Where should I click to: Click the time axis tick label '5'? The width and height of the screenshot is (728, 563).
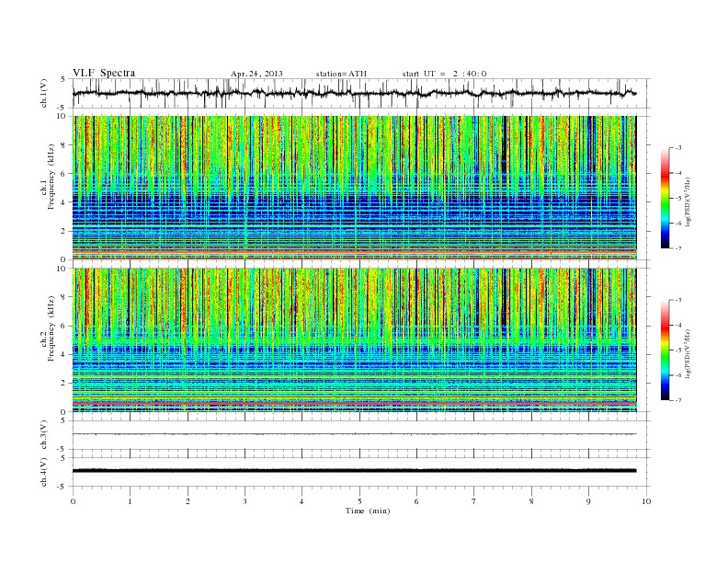(x=359, y=501)
